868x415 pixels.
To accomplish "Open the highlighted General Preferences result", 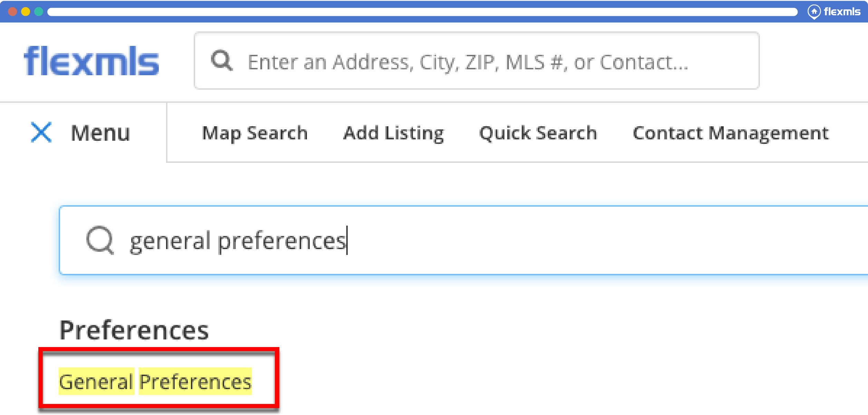I will click(x=155, y=382).
